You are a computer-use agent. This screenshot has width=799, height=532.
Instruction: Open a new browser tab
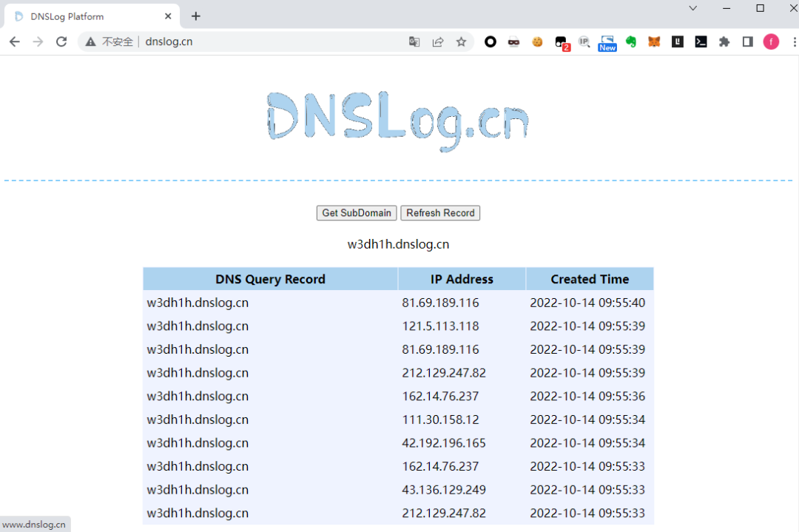click(195, 16)
